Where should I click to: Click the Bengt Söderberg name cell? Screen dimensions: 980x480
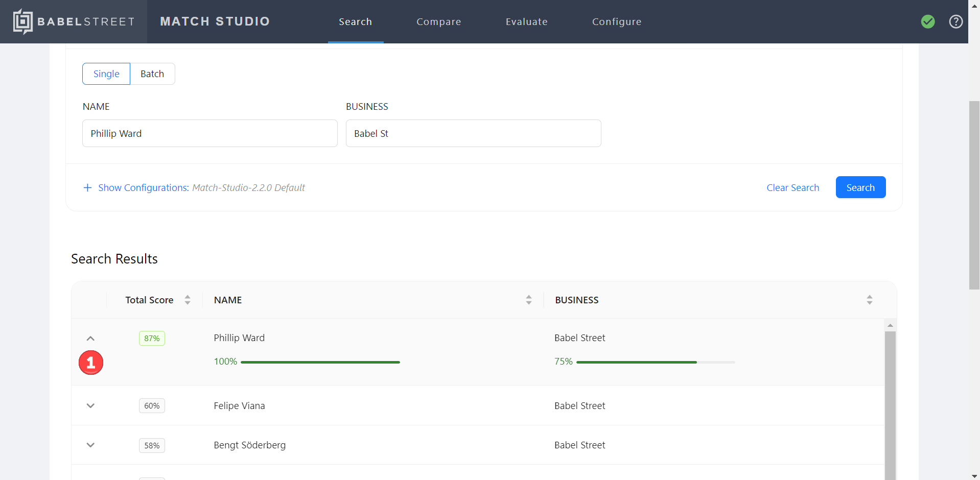point(249,445)
